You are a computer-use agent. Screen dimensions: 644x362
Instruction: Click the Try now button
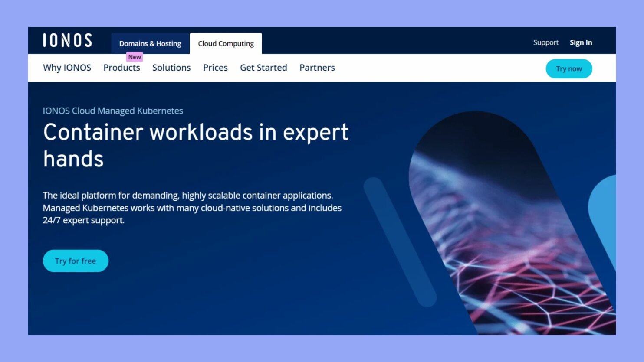point(568,68)
